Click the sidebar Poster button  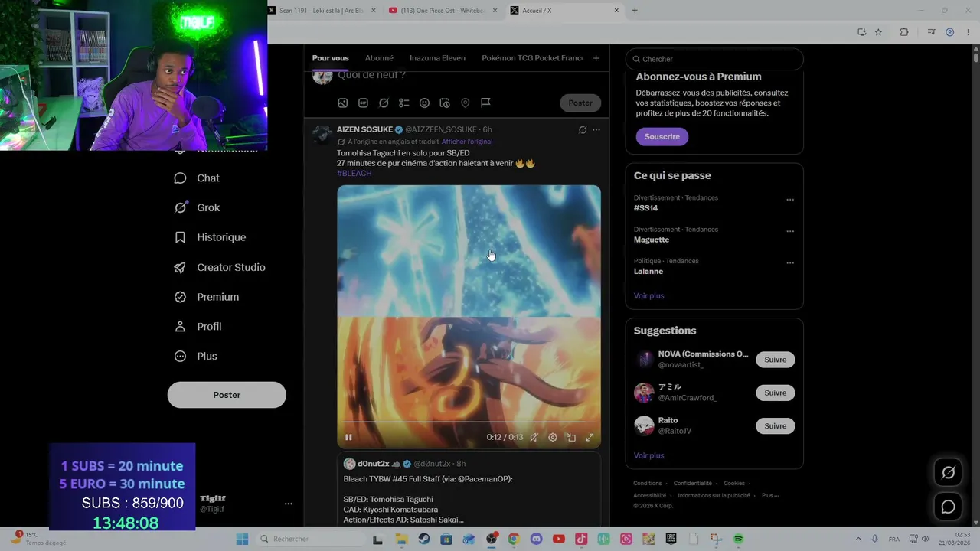tap(227, 395)
